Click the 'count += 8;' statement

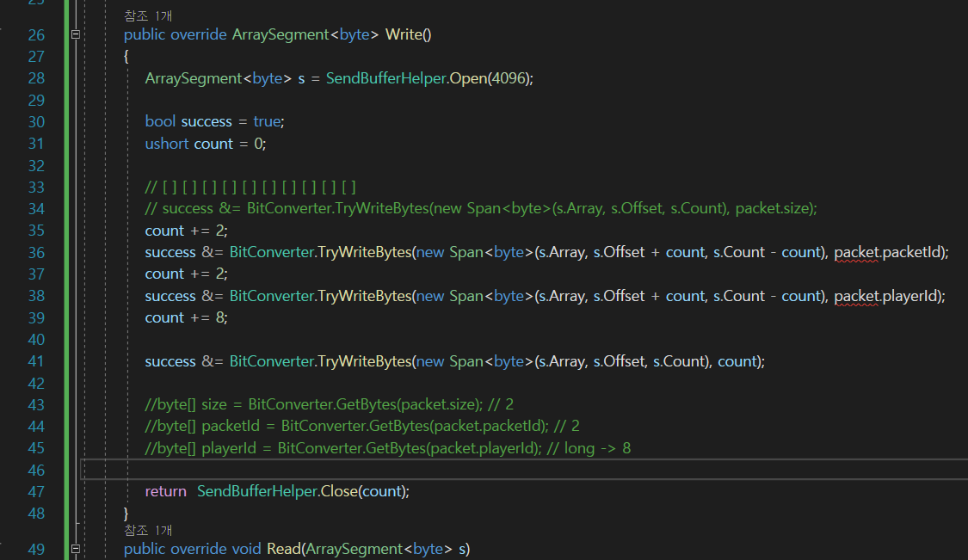pos(187,317)
